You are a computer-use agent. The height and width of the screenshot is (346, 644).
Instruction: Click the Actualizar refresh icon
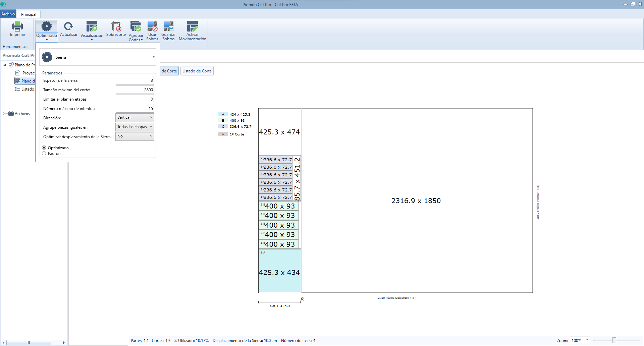pyautogui.click(x=69, y=26)
